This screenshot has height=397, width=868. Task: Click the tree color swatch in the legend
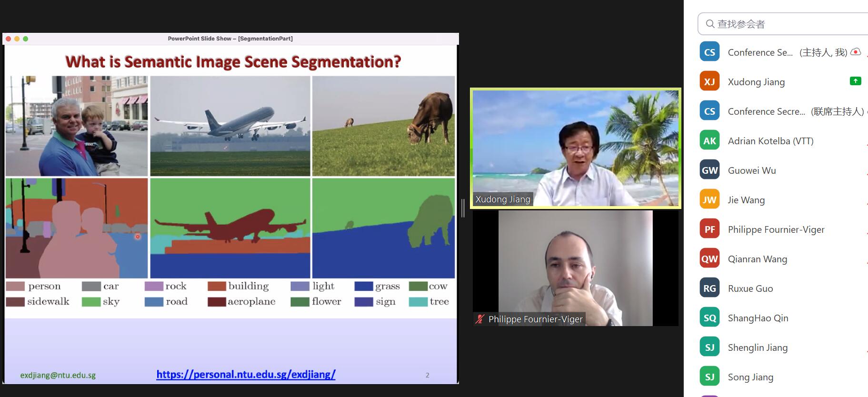(x=418, y=301)
